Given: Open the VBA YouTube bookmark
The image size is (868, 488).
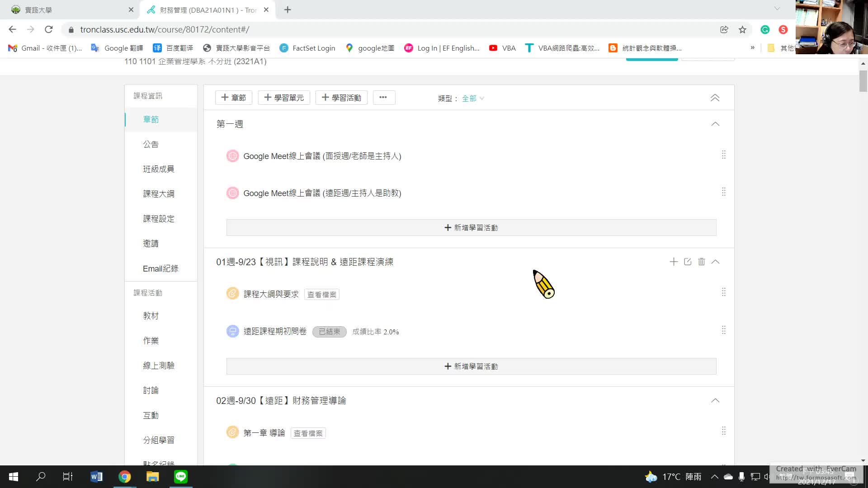Looking at the screenshot, I should (502, 48).
